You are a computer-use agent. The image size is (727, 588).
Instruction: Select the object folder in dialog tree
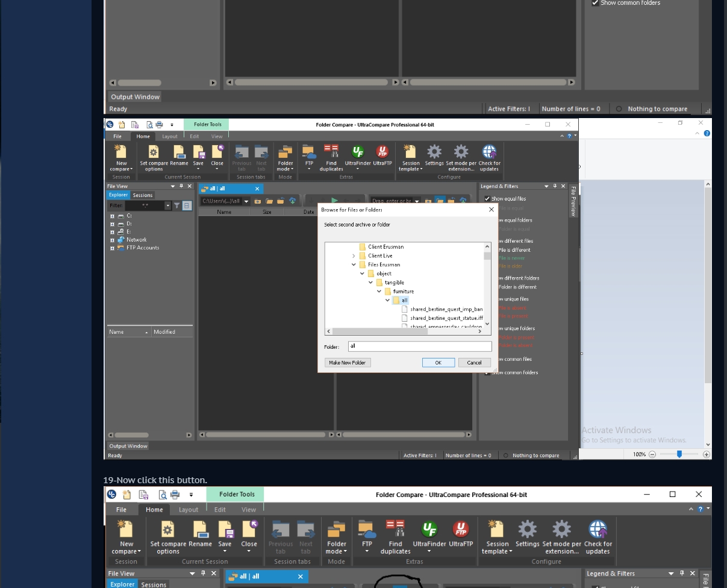coord(384,274)
